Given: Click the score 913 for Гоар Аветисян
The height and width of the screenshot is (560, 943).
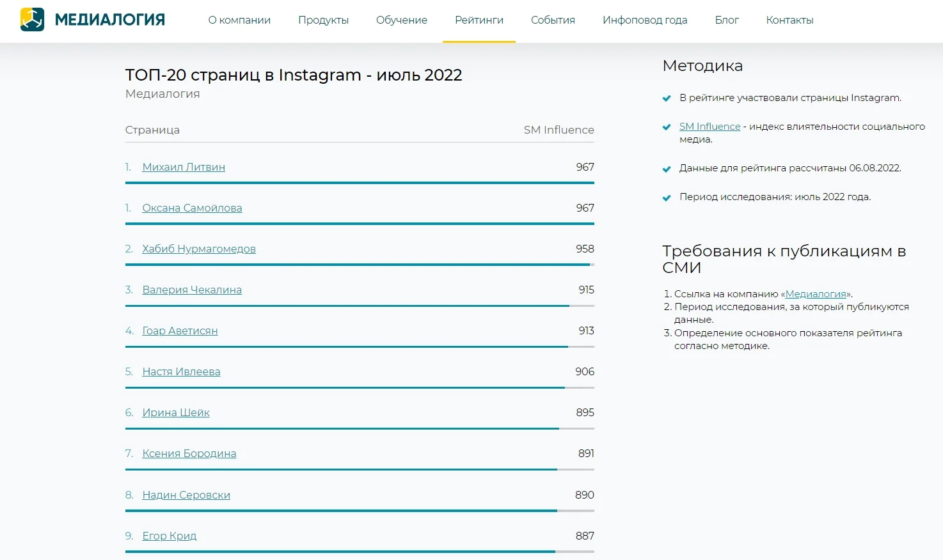Looking at the screenshot, I should click(586, 331).
